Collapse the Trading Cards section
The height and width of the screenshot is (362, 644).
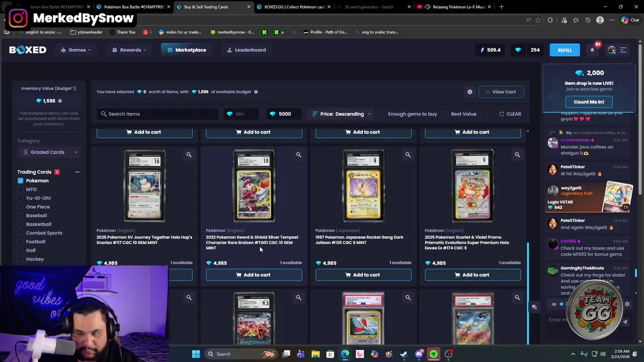click(x=77, y=172)
